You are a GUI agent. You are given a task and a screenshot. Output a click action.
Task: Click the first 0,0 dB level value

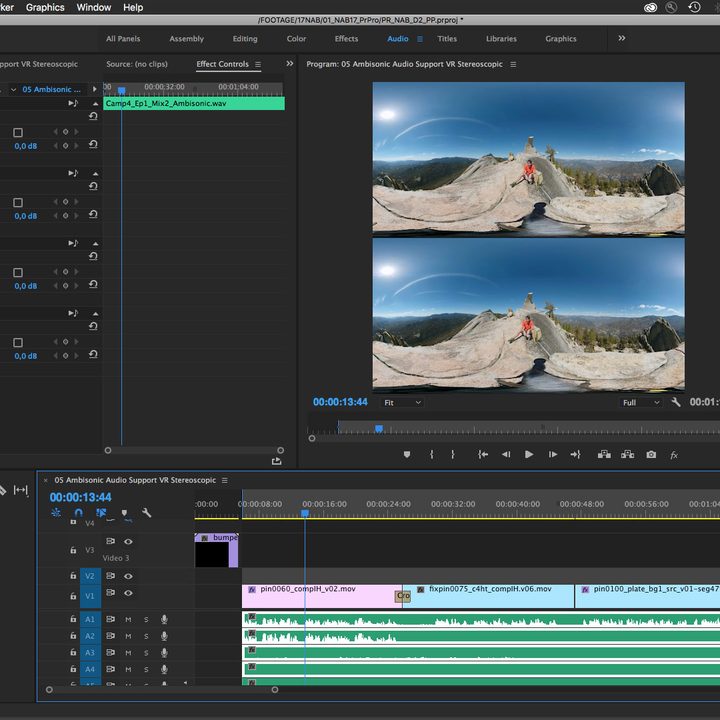(26, 146)
